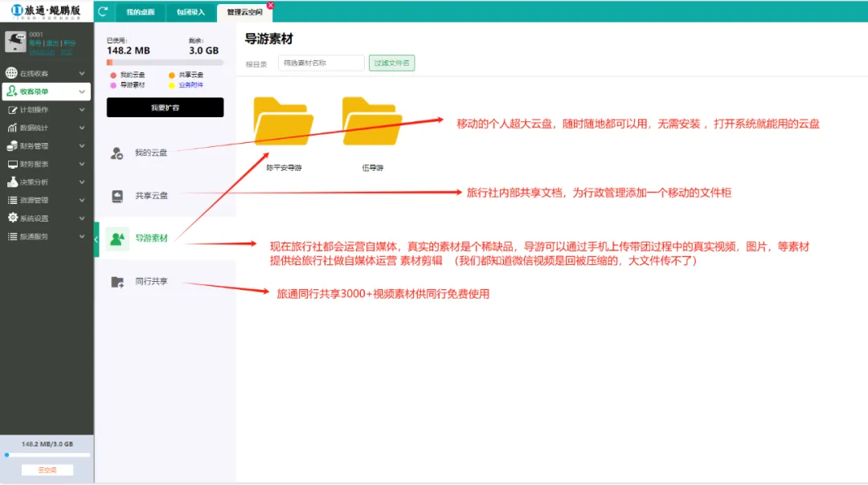Viewport: 868px width, 485px height.
Task: Click the 财务报表 monitor icon
Action: click(x=12, y=165)
